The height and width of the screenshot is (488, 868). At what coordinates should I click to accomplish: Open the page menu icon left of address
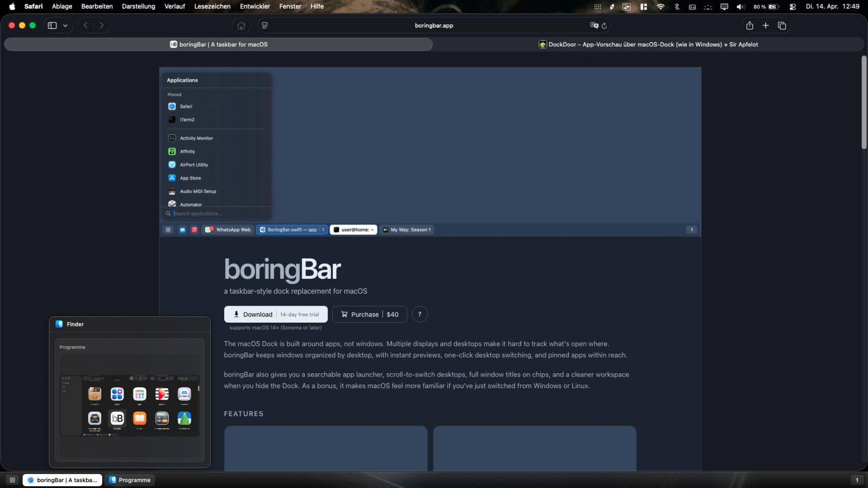[265, 26]
